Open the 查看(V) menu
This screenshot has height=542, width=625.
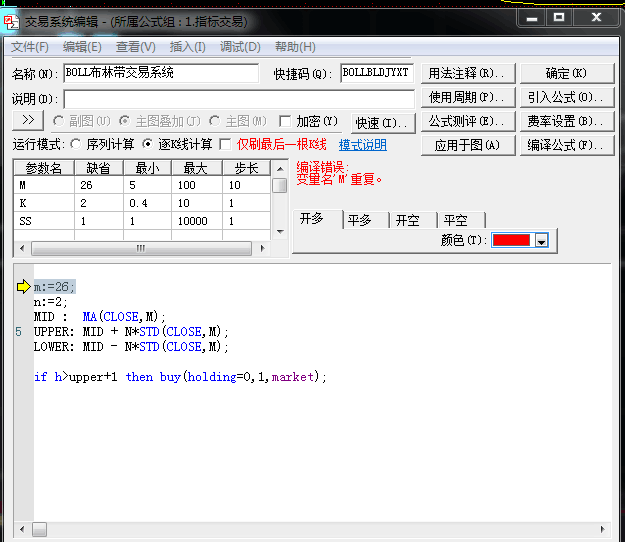(x=136, y=47)
